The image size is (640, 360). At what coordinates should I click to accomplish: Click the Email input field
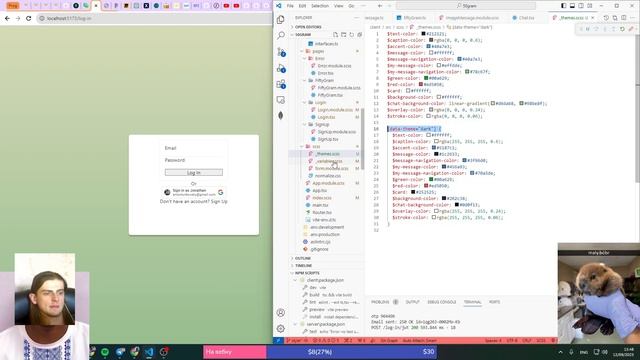coord(193,148)
